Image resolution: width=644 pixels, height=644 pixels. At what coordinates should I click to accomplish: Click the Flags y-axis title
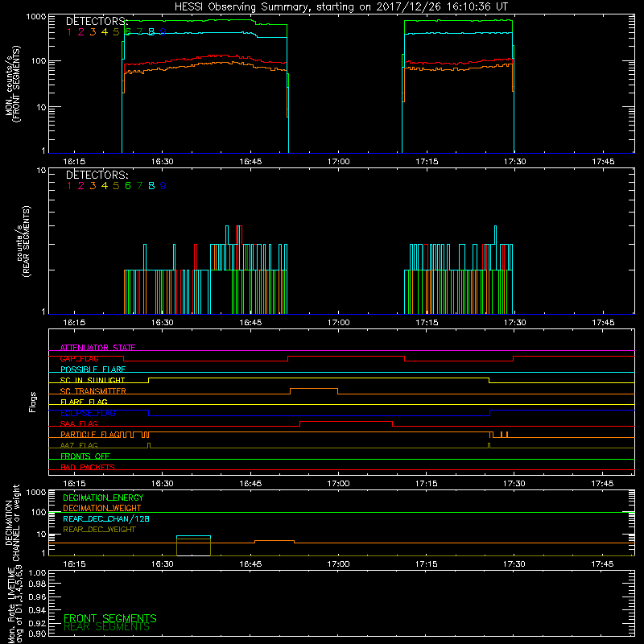(33, 402)
